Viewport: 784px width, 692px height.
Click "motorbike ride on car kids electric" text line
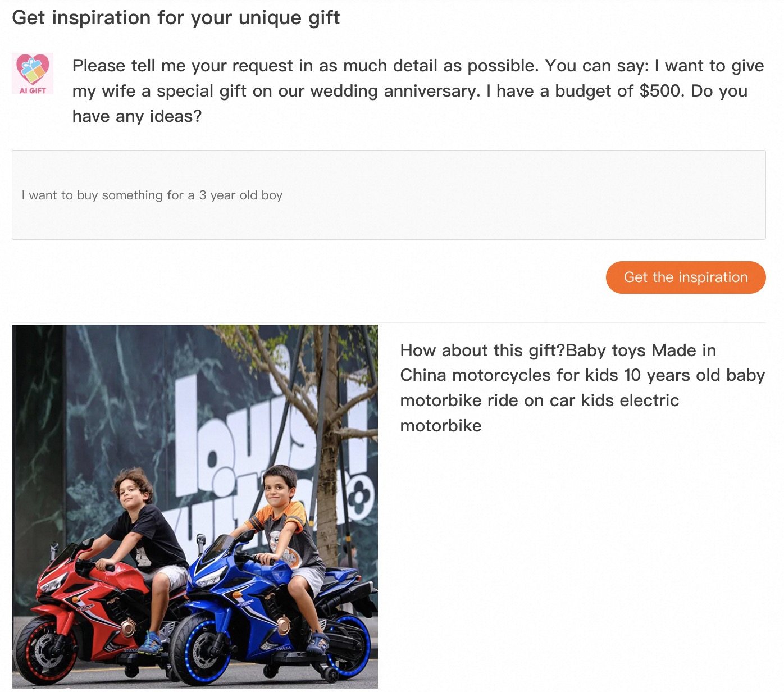click(540, 400)
